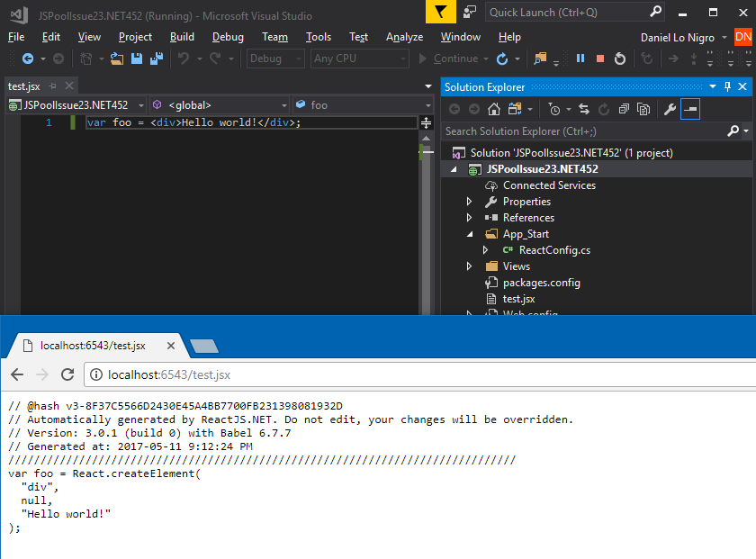Viewport: 756px width, 559px height.
Task: Click the Continue debugging button
Action: click(x=448, y=59)
